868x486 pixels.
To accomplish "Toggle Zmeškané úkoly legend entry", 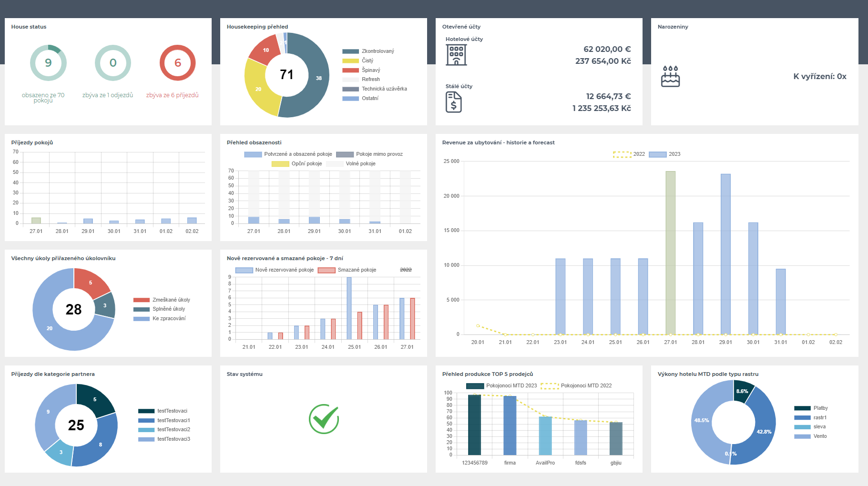I will tap(162, 300).
